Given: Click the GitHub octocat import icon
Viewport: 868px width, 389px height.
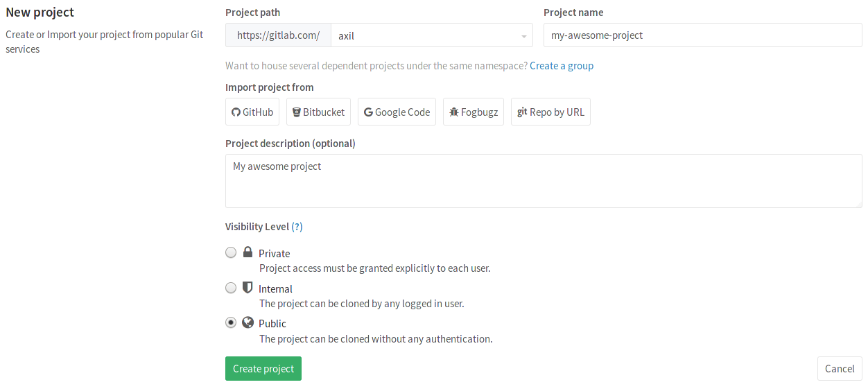Looking at the screenshot, I should 236,112.
